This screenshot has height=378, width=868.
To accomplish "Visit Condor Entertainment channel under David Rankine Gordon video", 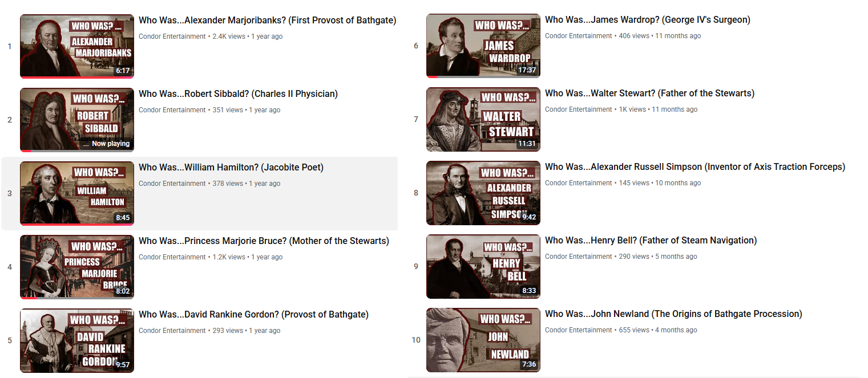I will [172, 331].
